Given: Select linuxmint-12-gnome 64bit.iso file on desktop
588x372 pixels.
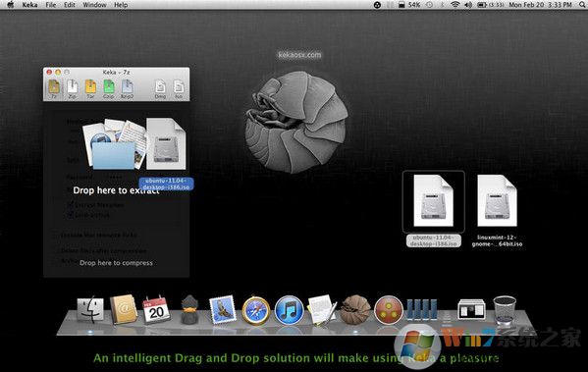Looking at the screenshot, I should (x=497, y=210).
